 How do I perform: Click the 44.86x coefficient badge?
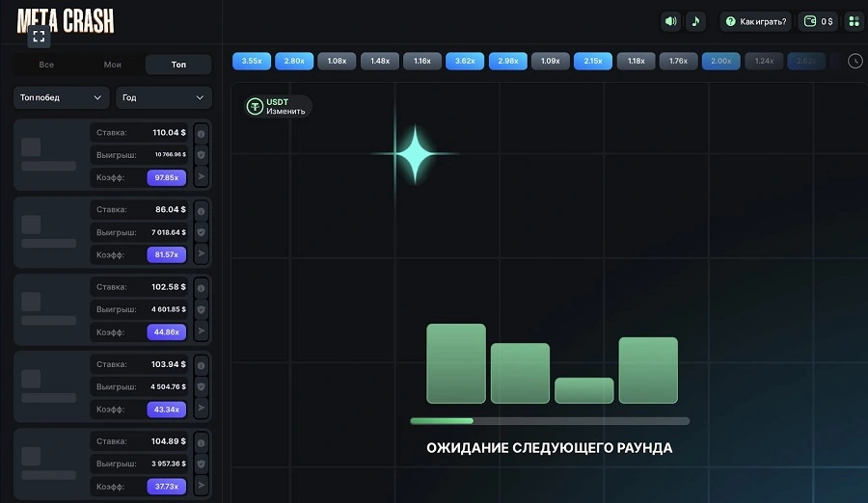pyautogui.click(x=167, y=332)
